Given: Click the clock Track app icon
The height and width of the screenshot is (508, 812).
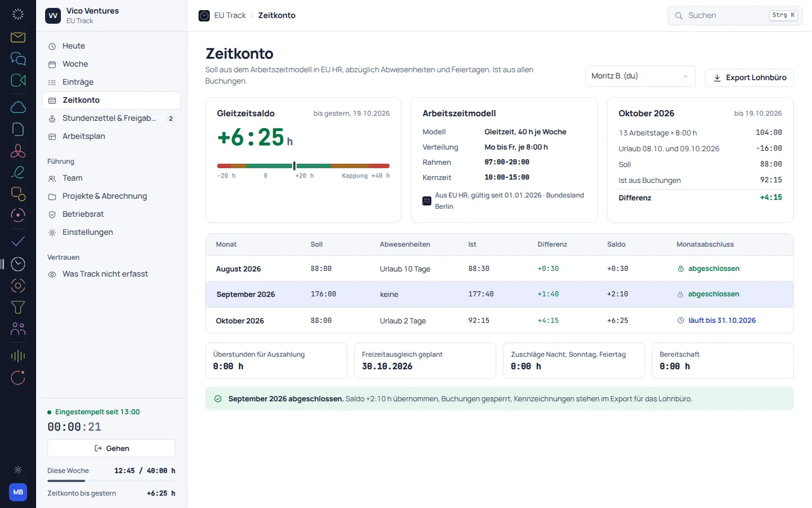Looking at the screenshot, I should coord(18,264).
